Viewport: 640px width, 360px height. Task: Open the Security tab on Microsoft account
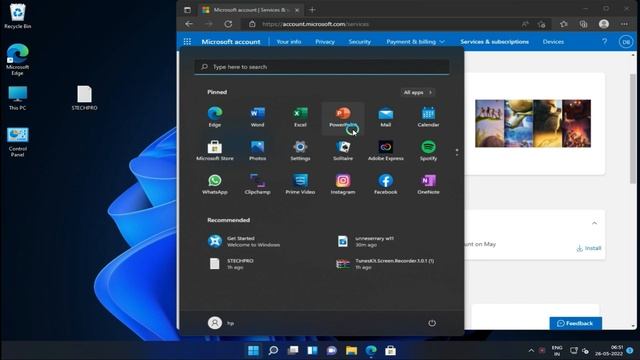click(x=360, y=42)
